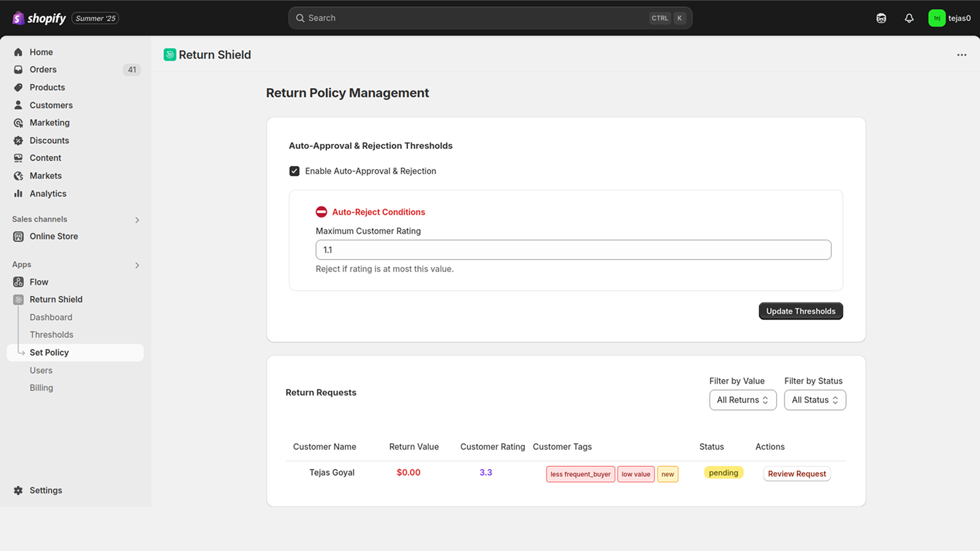Open the All Status filter dropdown

click(815, 400)
